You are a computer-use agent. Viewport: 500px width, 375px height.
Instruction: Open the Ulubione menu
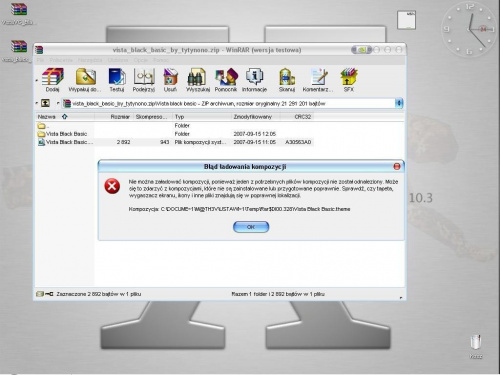(118, 60)
